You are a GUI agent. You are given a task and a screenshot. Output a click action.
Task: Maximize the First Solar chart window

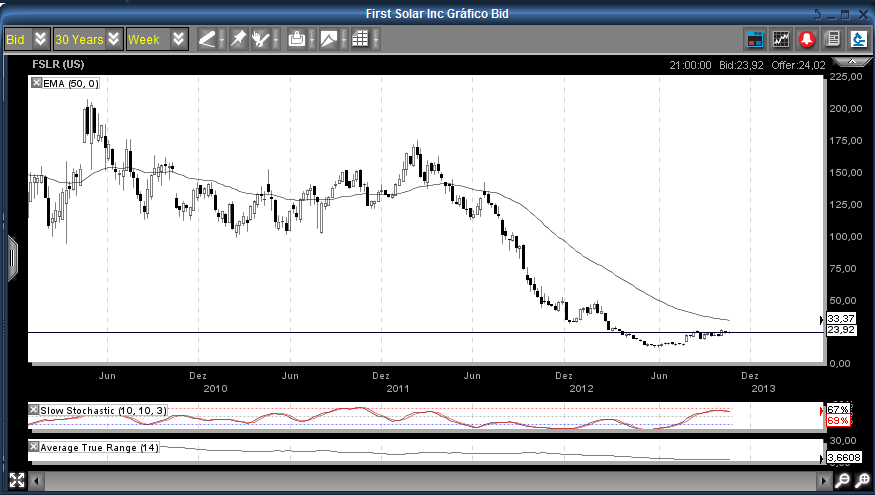click(x=845, y=15)
